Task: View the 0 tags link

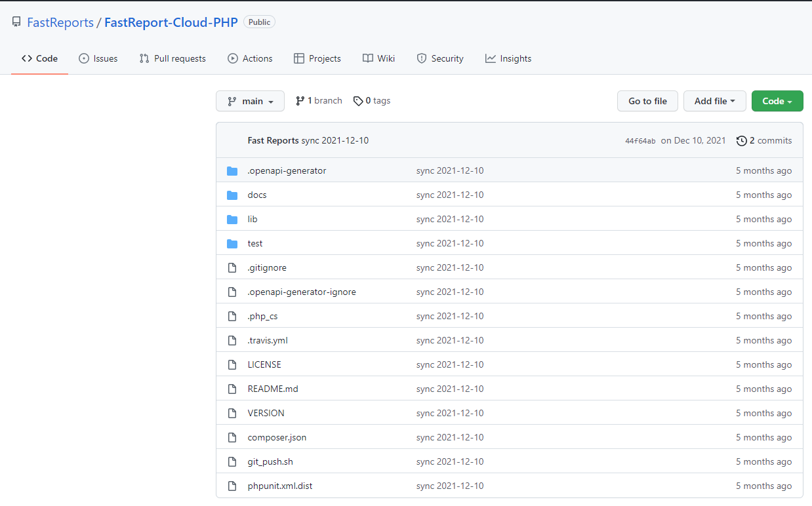Action: pyautogui.click(x=372, y=101)
